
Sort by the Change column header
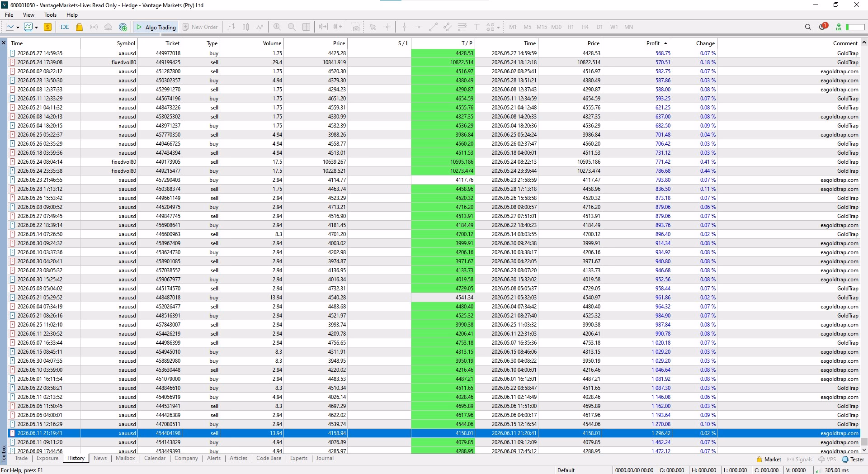point(694,43)
